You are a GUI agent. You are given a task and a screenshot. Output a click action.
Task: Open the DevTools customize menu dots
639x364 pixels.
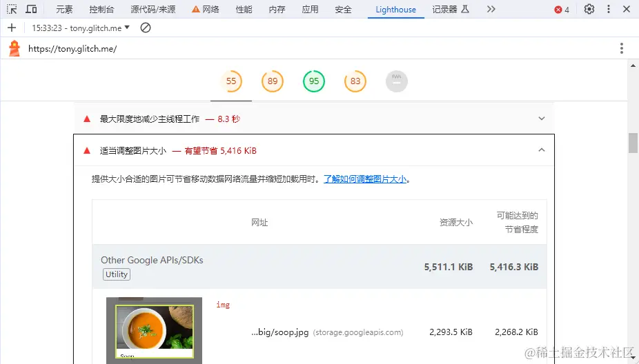(x=609, y=9)
